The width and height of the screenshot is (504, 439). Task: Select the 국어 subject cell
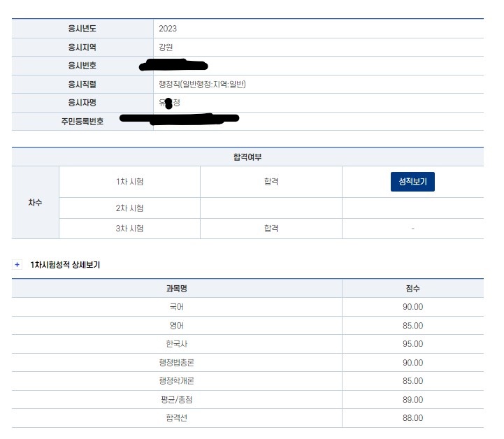pos(177,307)
